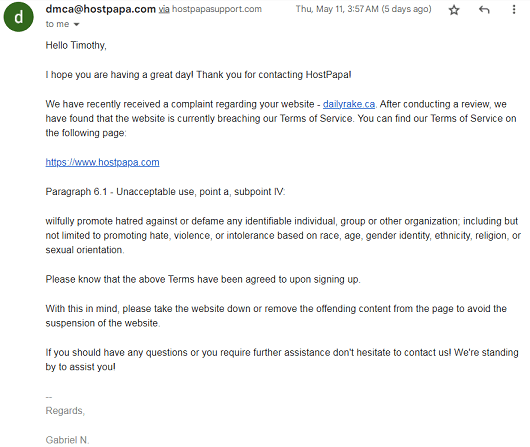The width and height of the screenshot is (530, 447).
Task: Click the 'We have recently received a complaint' paragraph
Action: [x=281, y=118]
